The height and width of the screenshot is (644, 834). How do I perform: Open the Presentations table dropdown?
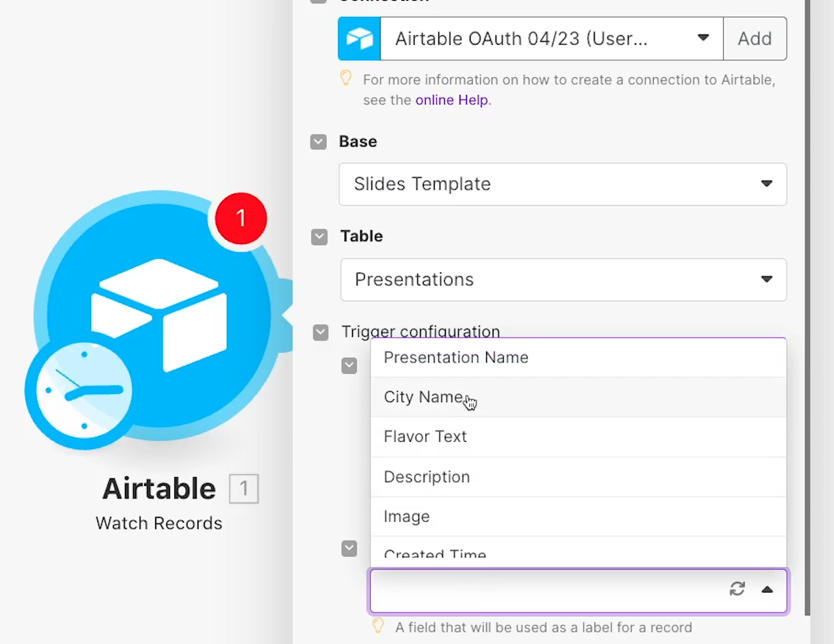(x=564, y=279)
